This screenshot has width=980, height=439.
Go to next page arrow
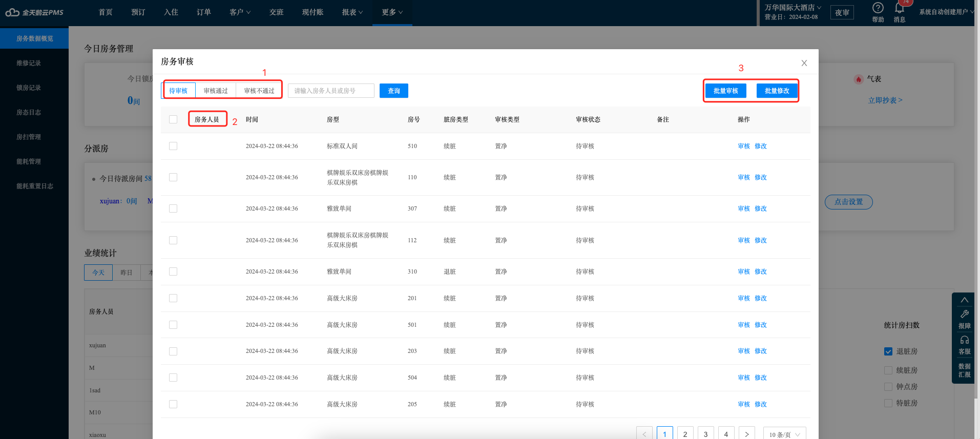(747, 434)
